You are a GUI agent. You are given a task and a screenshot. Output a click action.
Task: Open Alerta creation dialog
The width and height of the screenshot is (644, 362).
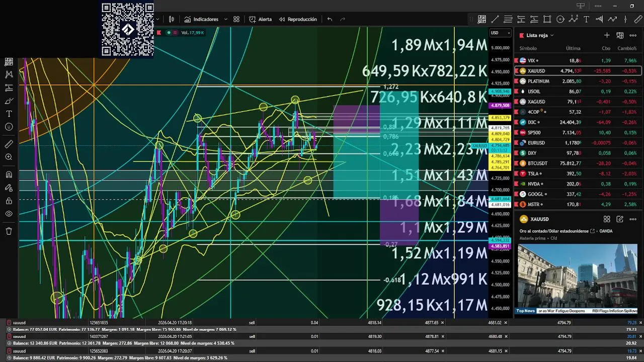[260, 19]
